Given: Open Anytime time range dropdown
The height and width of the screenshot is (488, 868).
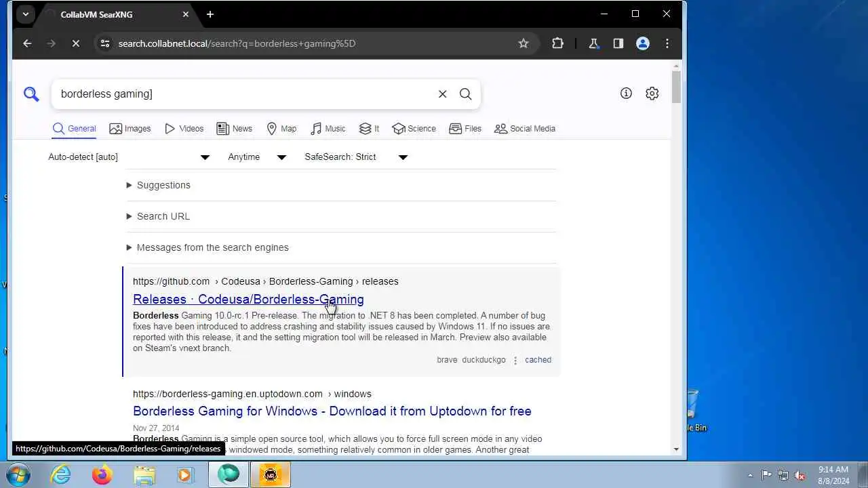Looking at the screenshot, I should point(257,157).
